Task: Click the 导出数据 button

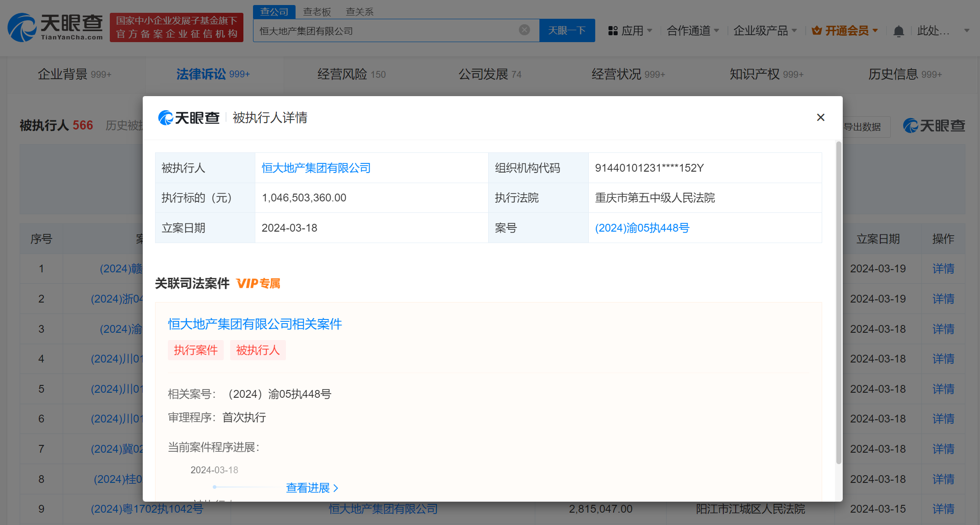Action: point(862,127)
